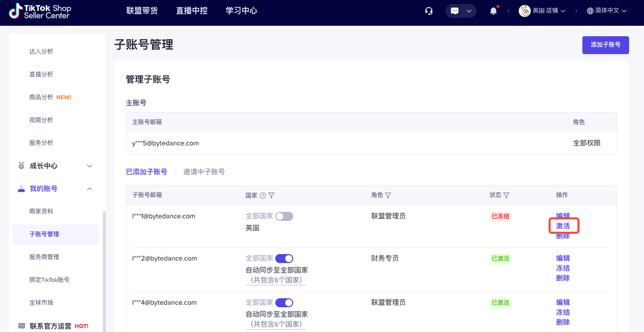The width and height of the screenshot is (644, 332).
Task: Open the 直播中控 top menu
Action: [x=192, y=11]
